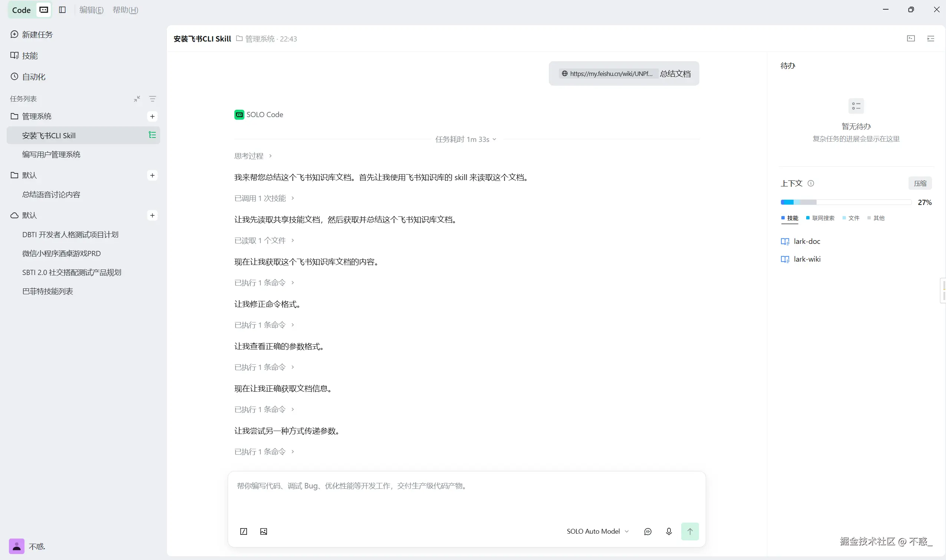The height and width of the screenshot is (560, 946).
Task: Collapse the 默认 cloud group
Action: point(23,215)
